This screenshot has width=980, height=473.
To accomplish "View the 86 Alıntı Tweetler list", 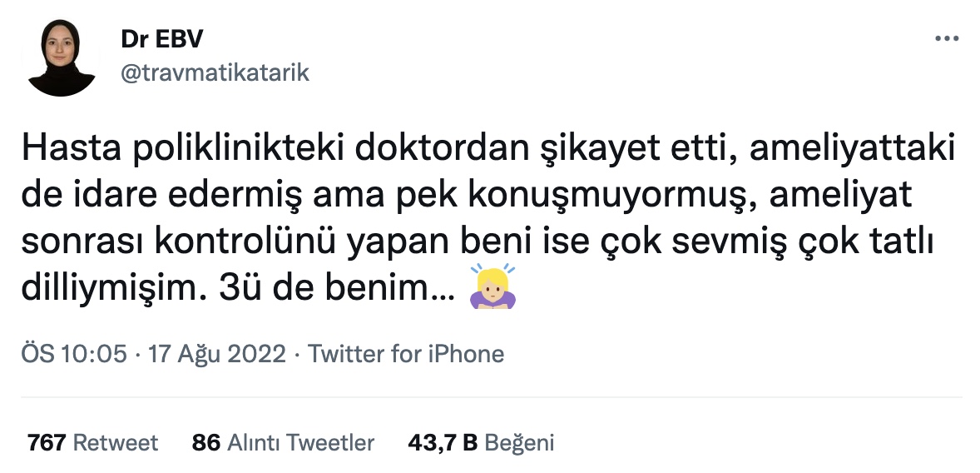I will [283, 443].
